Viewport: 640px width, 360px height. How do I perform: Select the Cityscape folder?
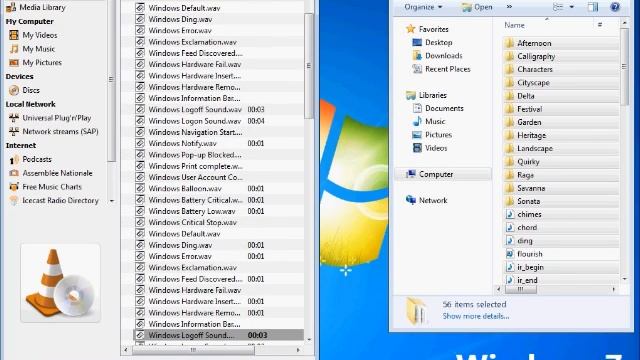pyautogui.click(x=561, y=82)
